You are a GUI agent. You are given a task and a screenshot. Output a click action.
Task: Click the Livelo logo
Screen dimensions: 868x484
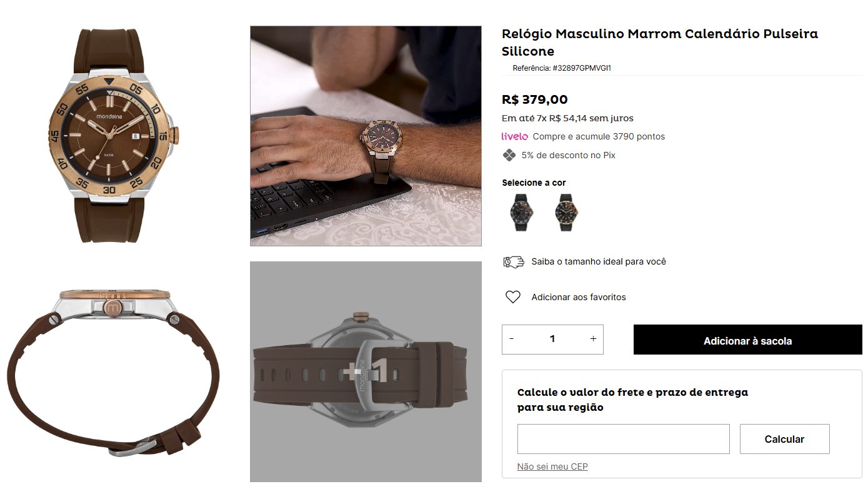coord(514,136)
